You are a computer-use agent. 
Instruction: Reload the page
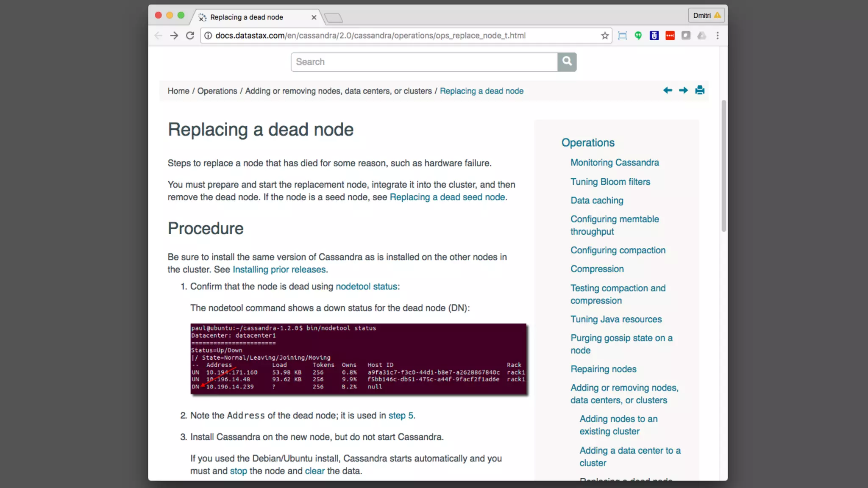pyautogui.click(x=190, y=36)
